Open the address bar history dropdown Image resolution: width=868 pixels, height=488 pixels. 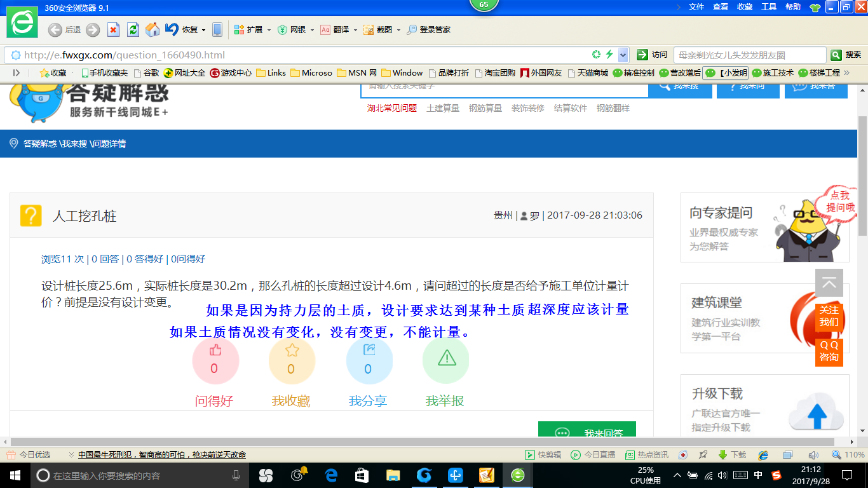[623, 55]
